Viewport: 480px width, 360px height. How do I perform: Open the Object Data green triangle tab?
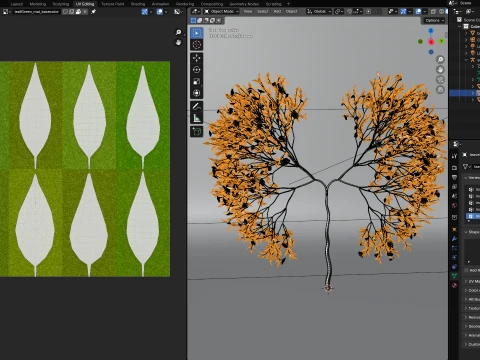[454, 276]
